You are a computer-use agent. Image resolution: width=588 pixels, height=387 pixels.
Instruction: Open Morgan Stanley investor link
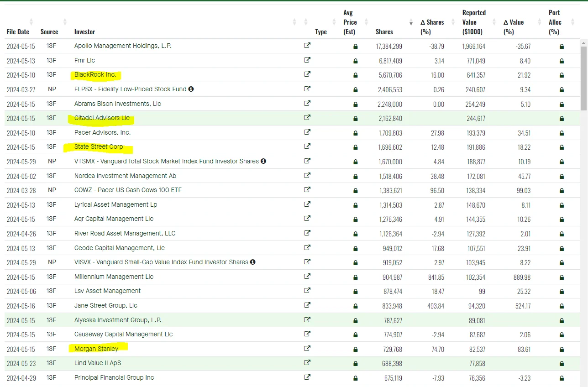pos(96,349)
